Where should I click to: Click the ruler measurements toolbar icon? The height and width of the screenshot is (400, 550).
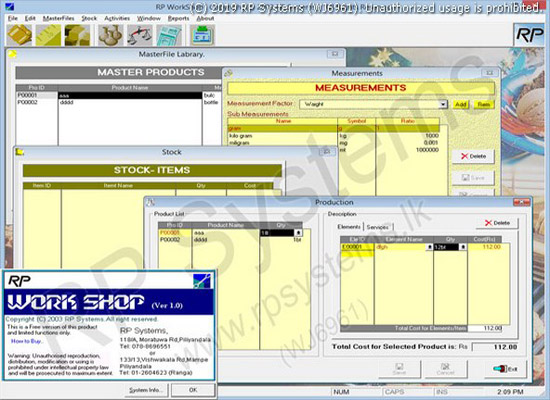pyautogui.click(x=48, y=35)
